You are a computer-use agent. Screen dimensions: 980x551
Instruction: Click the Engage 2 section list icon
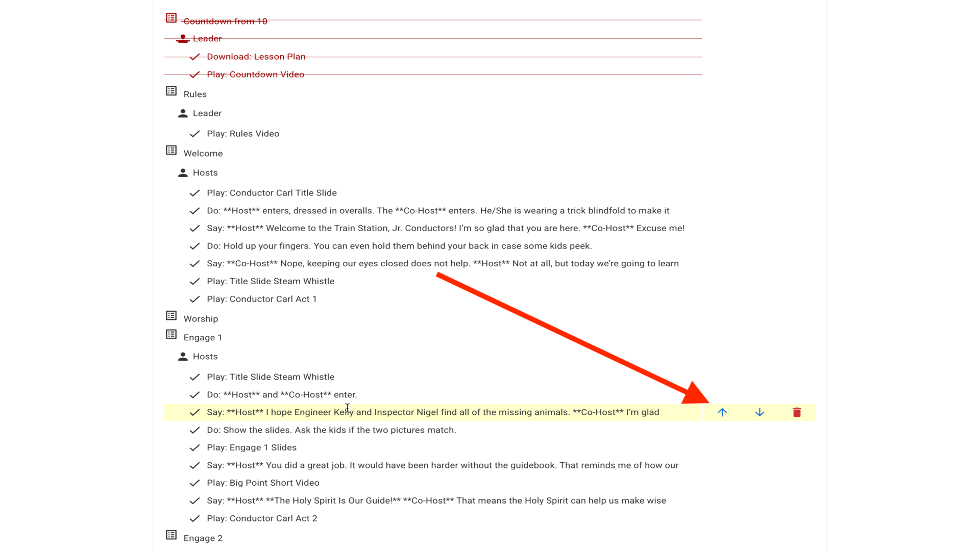171,535
